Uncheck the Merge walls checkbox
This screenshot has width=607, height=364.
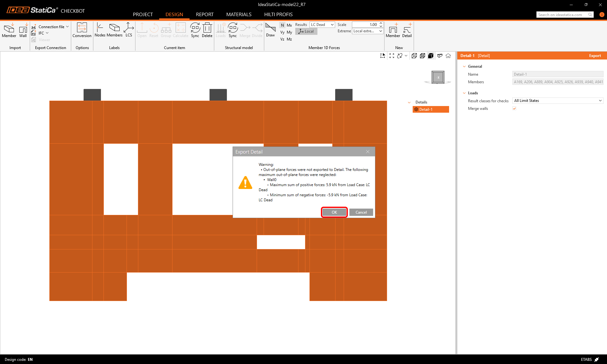[514, 109]
